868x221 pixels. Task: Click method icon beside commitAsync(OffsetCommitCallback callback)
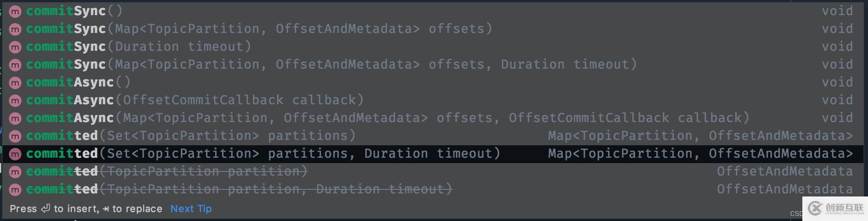coord(15,100)
